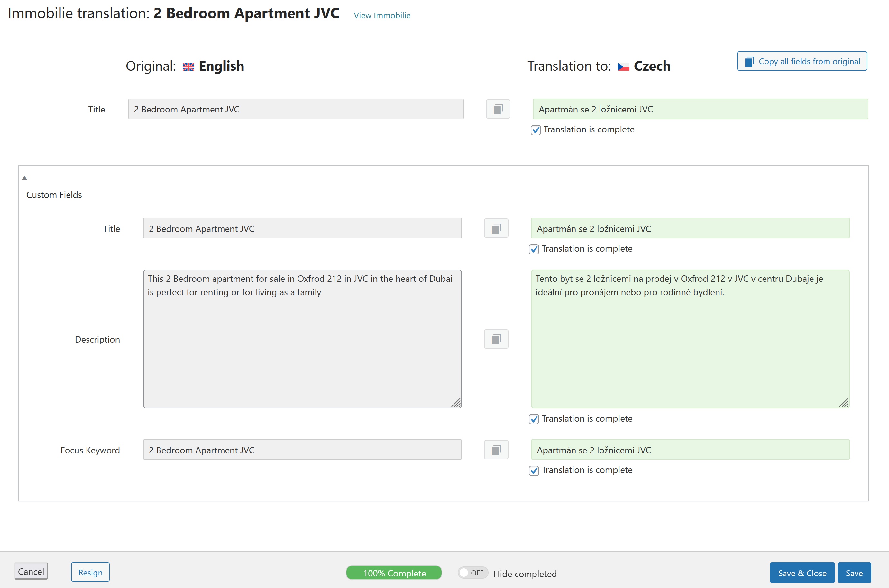Image resolution: width=889 pixels, height=588 pixels.
Task: Uncheck top Title translation complete checkbox
Action: 536,130
